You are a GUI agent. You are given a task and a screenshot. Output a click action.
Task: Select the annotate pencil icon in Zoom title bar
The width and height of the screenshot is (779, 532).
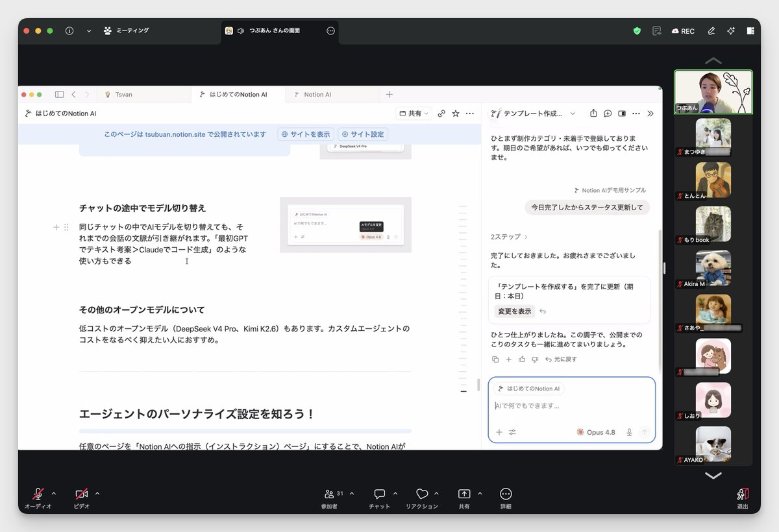click(x=711, y=30)
